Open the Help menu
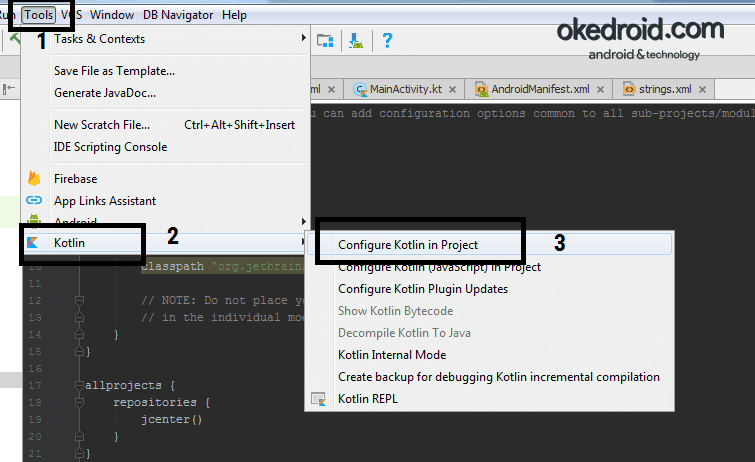Viewport: 755px width, 462px height. pyautogui.click(x=234, y=15)
